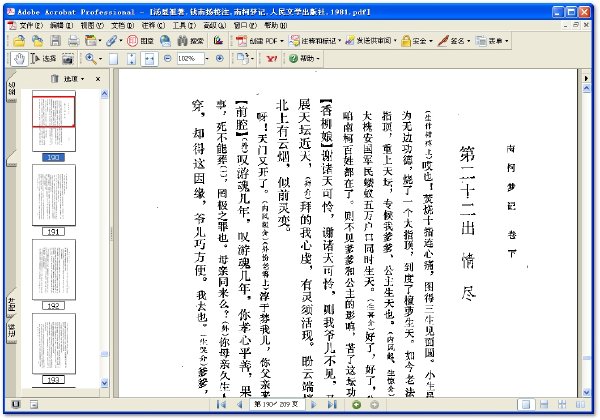Image resolution: width=600 pixels, height=420 pixels.
Task: Select the Zoom In magnifier tool
Action: pyautogui.click(x=91, y=59)
